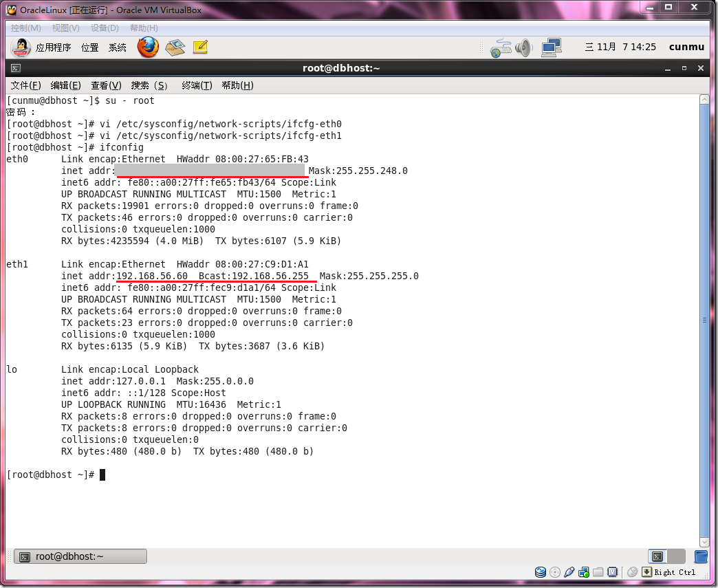Minimize the root@dbhost terminal window
This screenshot has width=718, height=588.
[x=668, y=68]
